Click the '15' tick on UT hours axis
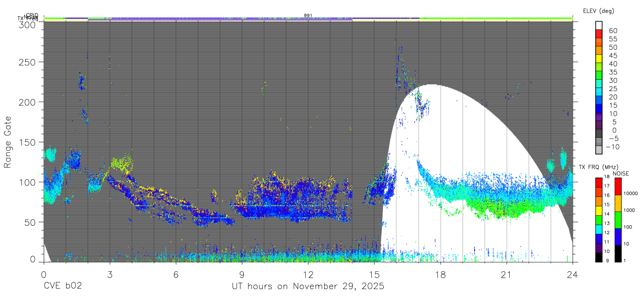The height and width of the screenshot is (297, 644). pyautogui.click(x=374, y=274)
